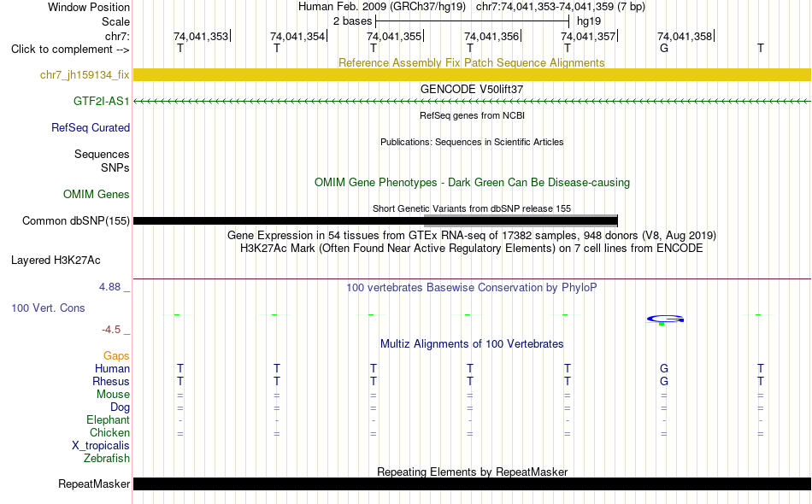Screen dimensions: 812x504
Task: Select the Rhesus alignment row label
Action: (x=111, y=381)
